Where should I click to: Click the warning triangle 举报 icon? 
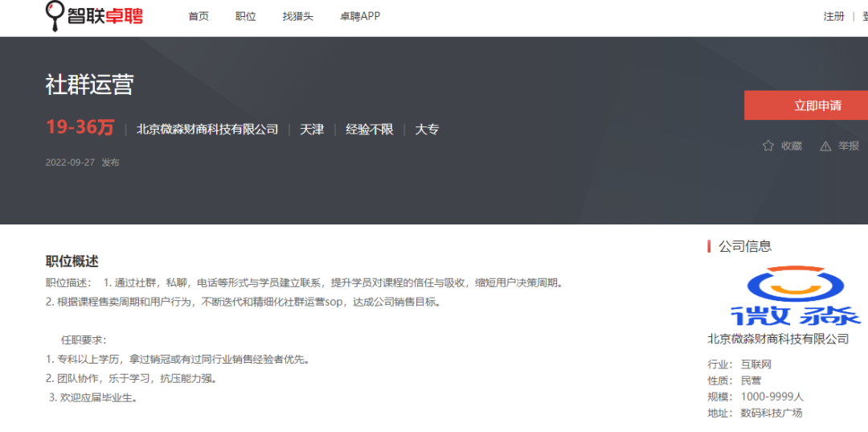[825, 146]
